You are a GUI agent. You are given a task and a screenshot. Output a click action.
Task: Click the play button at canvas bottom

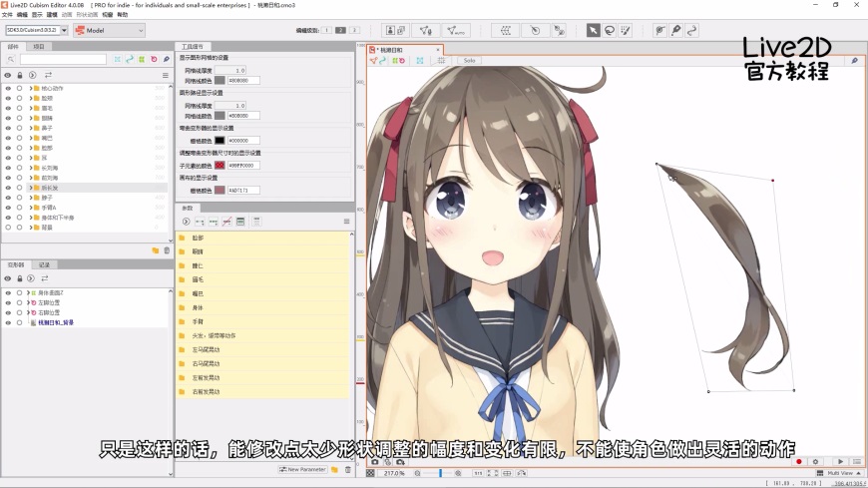tap(840, 461)
